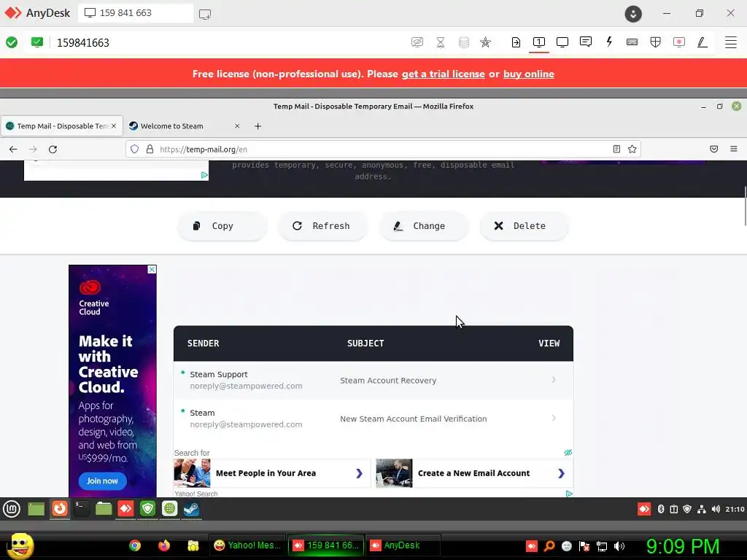Screen dimensions: 747x560
Task: Click the volume speaker icon in Windows tray
Action: 619,546
